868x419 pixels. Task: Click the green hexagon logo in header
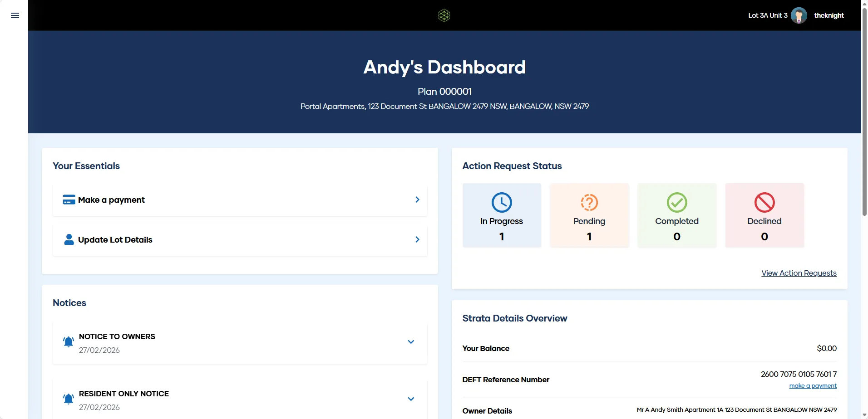click(444, 15)
